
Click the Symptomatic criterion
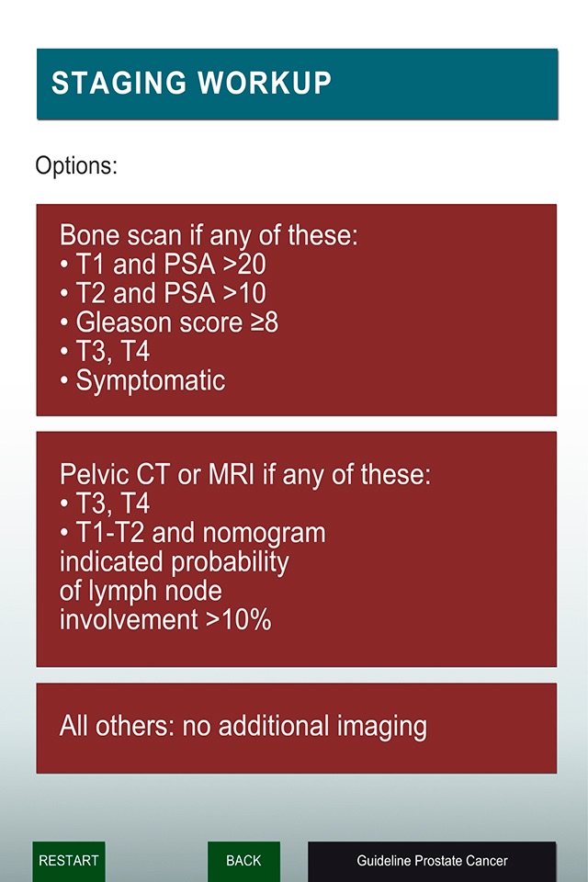[142, 380]
